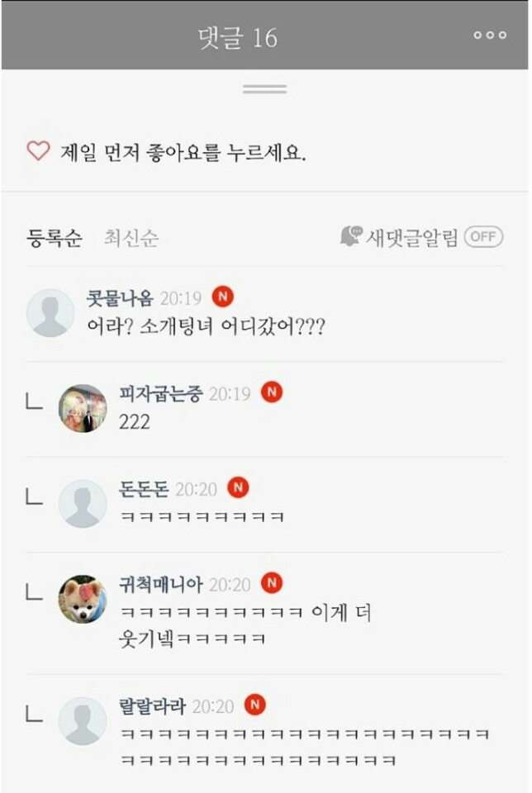The height and width of the screenshot is (793, 532).
Task: Toggle the 새댓글알림 OFF switch
Action: point(483,237)
